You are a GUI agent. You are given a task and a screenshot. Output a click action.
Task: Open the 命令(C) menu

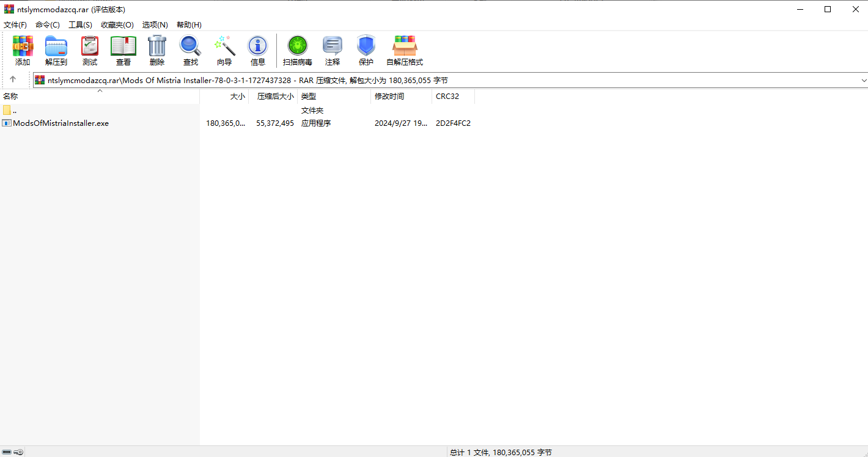[x=48, y=25]
